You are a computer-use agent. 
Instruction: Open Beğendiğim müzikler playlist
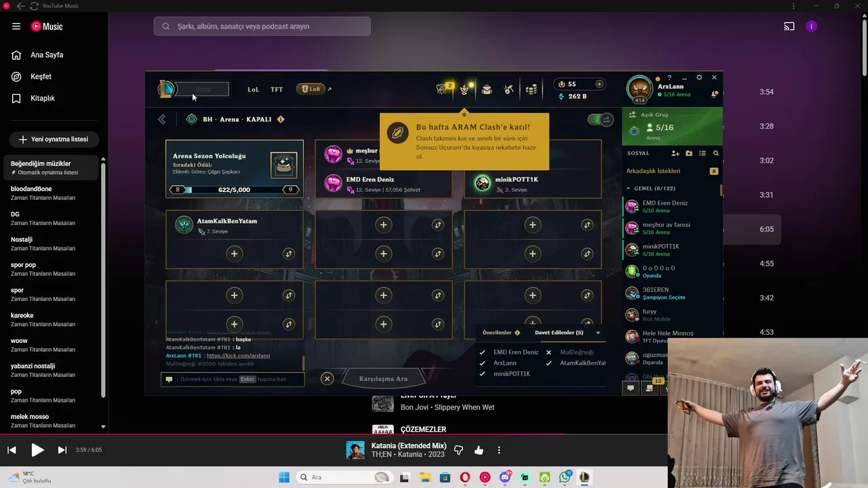(x=51, y=167)
